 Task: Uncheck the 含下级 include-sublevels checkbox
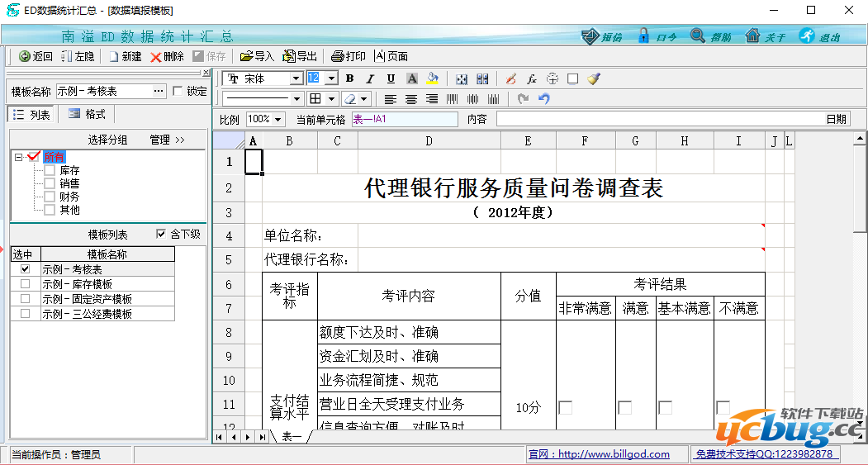[x=161, y=235]
